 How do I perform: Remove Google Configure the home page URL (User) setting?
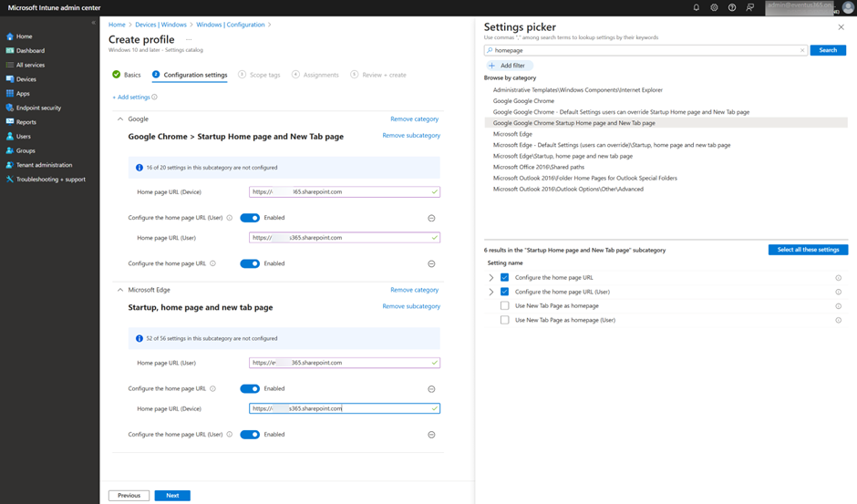click(431, 218)
